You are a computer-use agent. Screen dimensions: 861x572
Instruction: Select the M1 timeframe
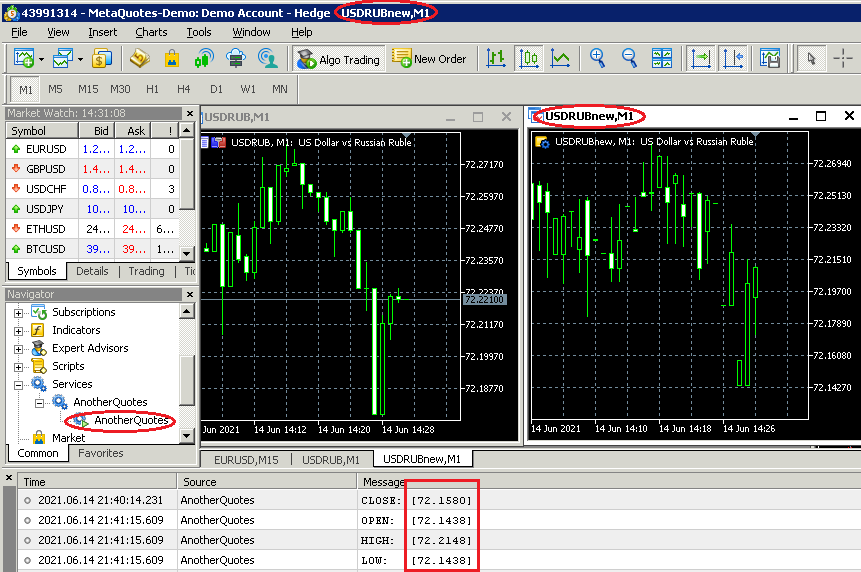click(x=25, y=89)
